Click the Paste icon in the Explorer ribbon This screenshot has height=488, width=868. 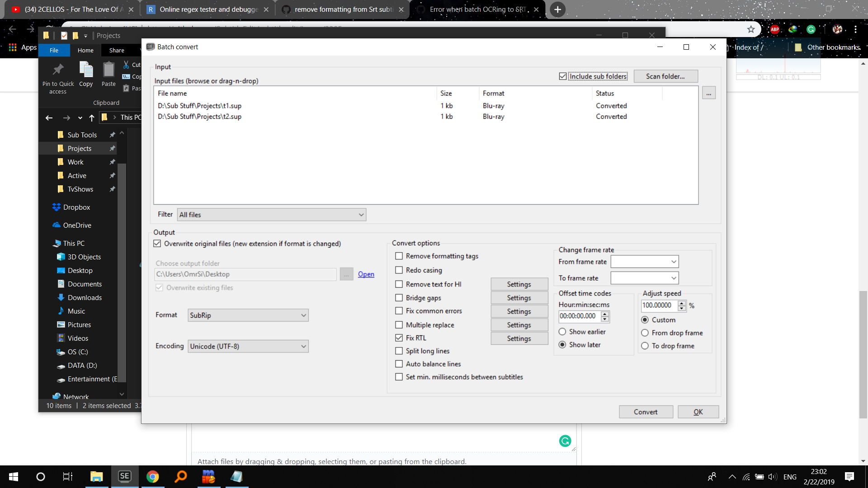tap(108, 70)
